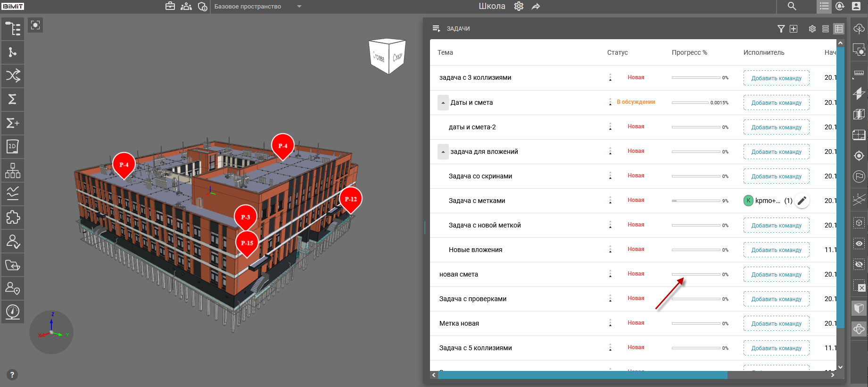Click the Sigma summation tool icon
The height and width of the screenshot is (387, 868).
click(x=13, y=99)
